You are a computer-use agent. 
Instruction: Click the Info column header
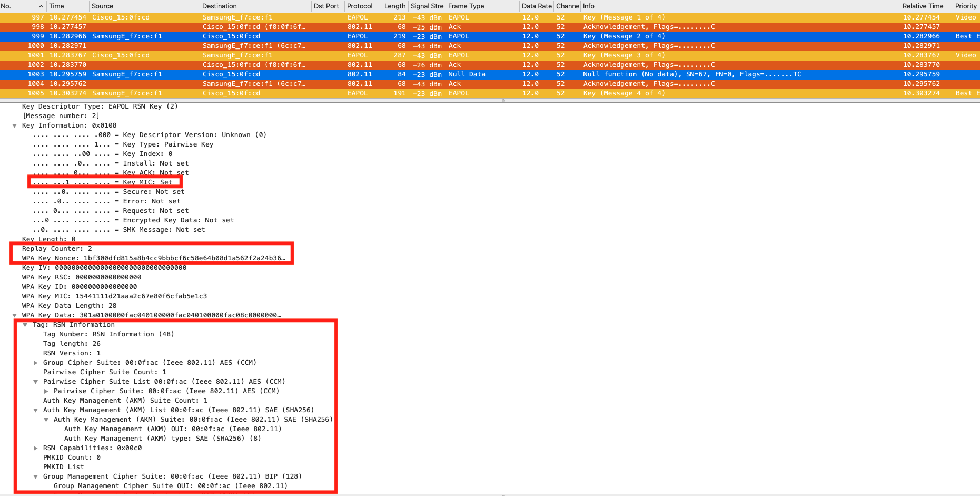589,6
